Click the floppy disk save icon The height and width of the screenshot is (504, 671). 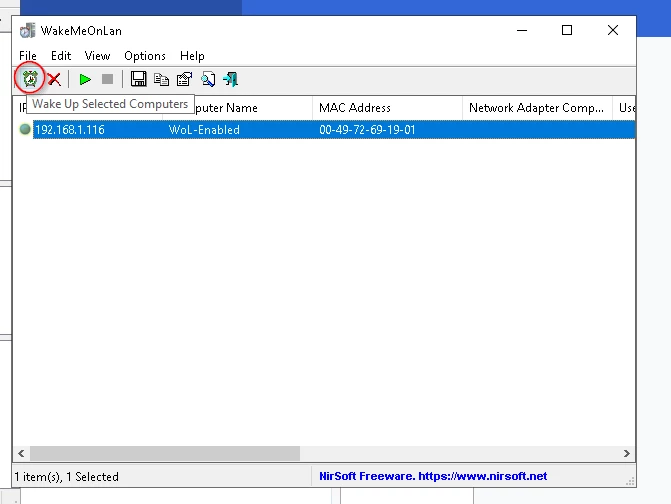click(x=138, y=79)
